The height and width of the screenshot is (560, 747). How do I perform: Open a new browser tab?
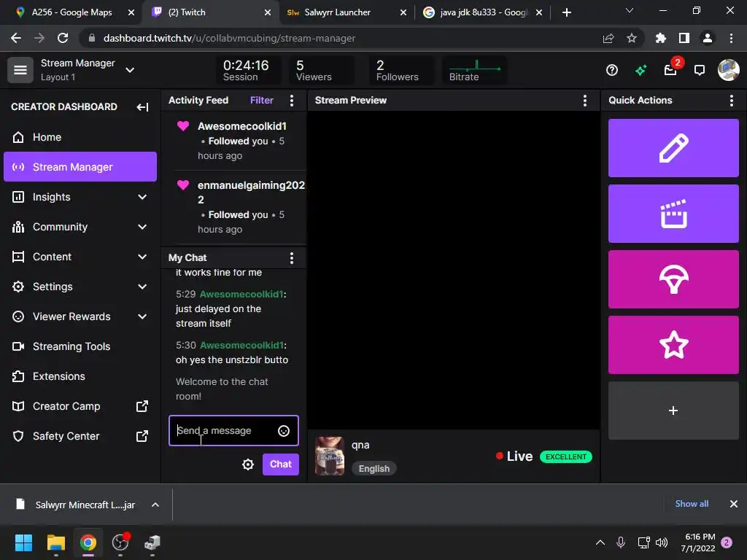(x=566, y=12)
